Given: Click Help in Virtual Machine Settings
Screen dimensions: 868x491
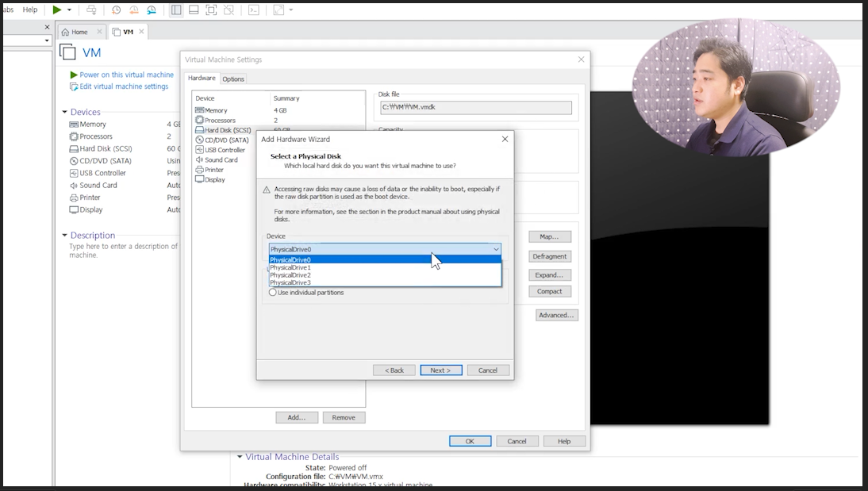Looking at the screenshot, I should point(564,442).
